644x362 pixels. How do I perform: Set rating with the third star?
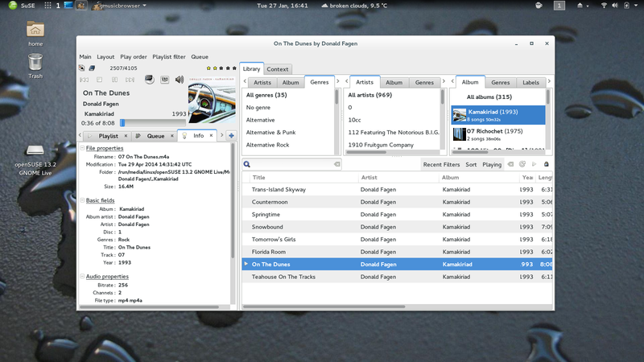tap(221, 68)
